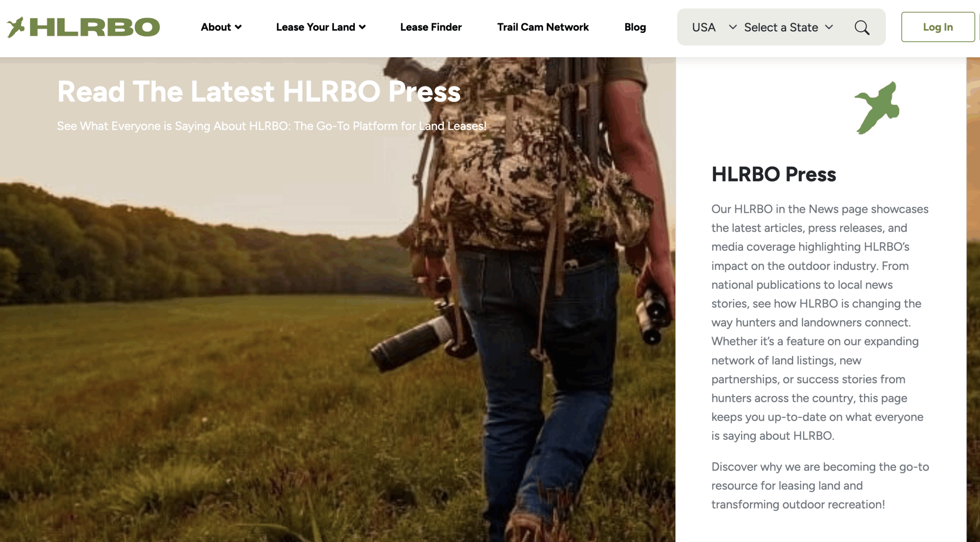Image resolution: width=980 pixels, height=542 pixels.
Task: Expand the About menu chevron
Action: click(x=238, y=27)
